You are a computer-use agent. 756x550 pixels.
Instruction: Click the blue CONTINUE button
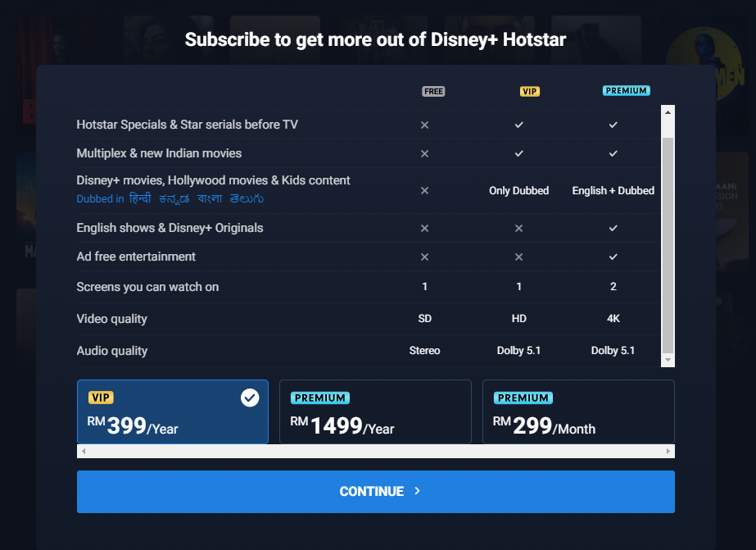tap(375, 492)
